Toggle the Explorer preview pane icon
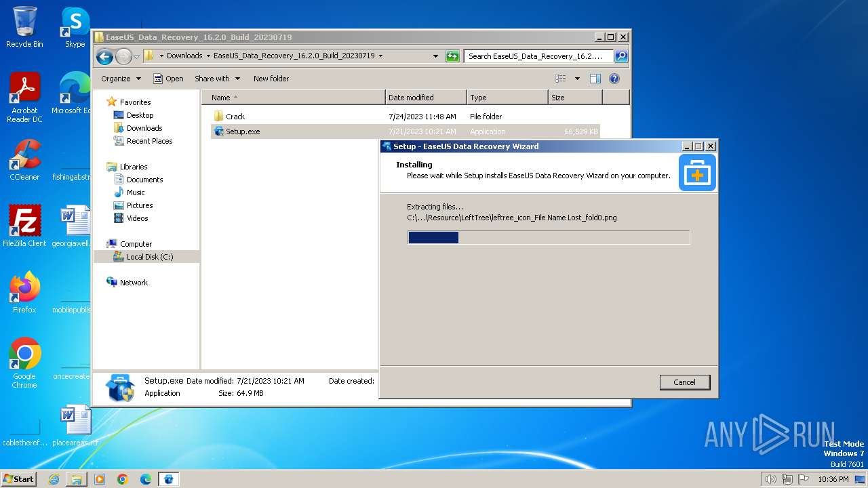Image resolution: width=868 pixels, height=488 pixels. click(x=595, y=79)
